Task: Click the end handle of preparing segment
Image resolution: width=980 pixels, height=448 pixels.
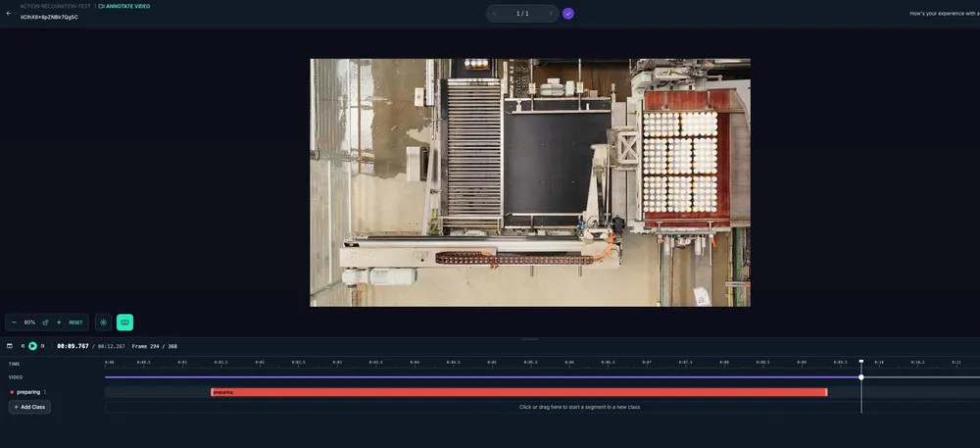Action: (826, 392)
